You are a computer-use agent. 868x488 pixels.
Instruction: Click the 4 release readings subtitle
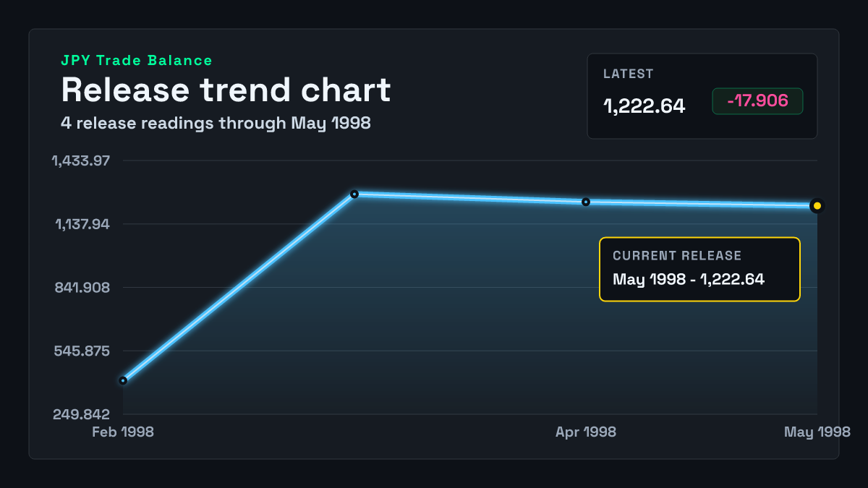(x=216, y=123)
